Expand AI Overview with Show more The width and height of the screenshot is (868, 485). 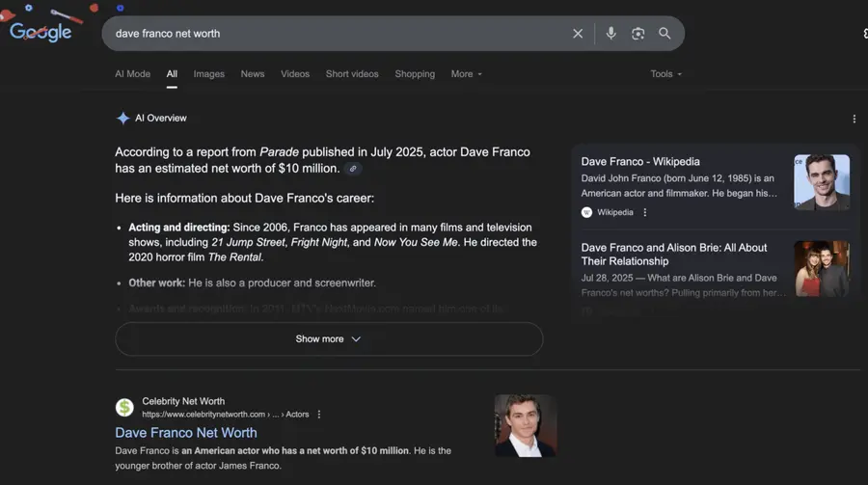coord(328,339)
